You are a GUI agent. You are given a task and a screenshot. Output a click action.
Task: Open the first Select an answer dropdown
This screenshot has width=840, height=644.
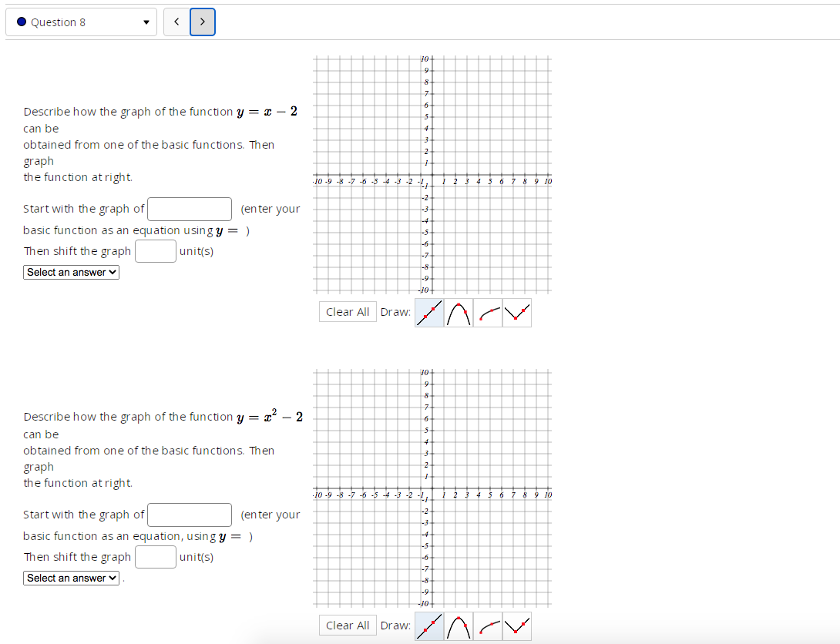[71, 272]
